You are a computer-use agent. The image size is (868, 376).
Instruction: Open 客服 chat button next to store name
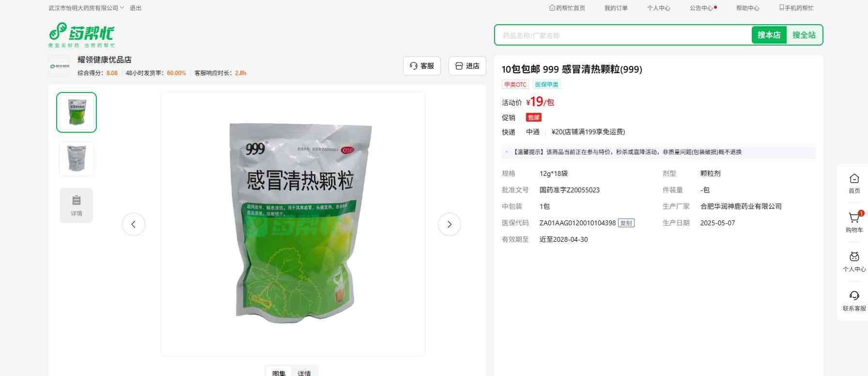point(422,66)
